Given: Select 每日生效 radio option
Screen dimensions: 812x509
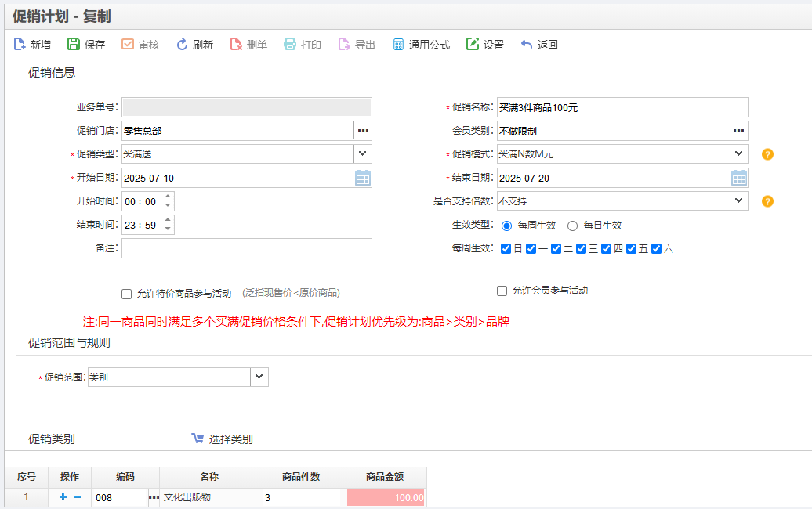Looking at the screenshot, I should tap(572, 226).
